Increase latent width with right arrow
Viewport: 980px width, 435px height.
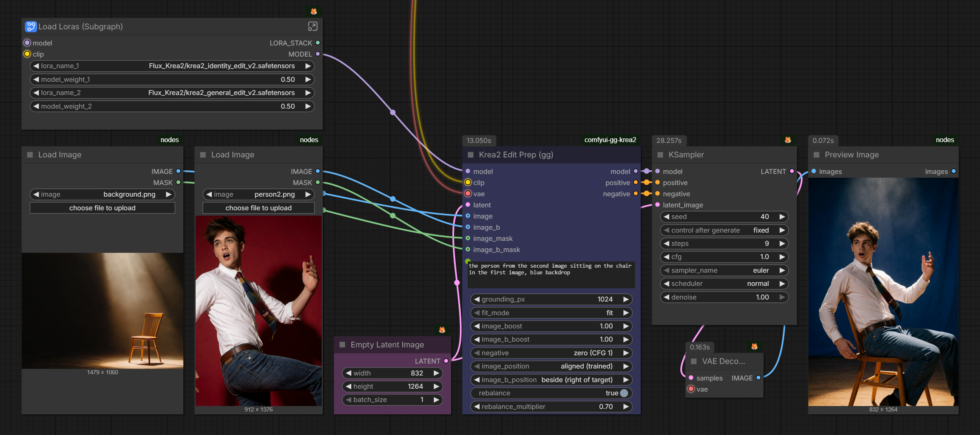(x=436, y=373)
